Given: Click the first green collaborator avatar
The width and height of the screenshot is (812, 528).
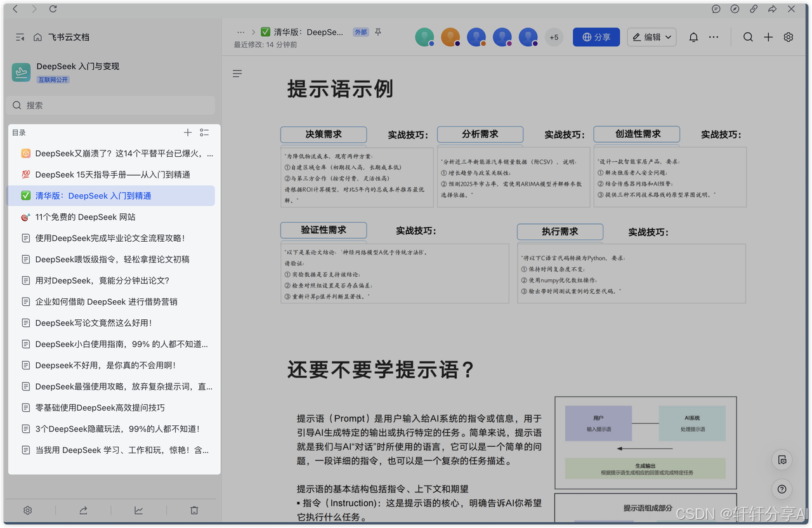Looking at the screenshot, I should (x=424, y=37).
